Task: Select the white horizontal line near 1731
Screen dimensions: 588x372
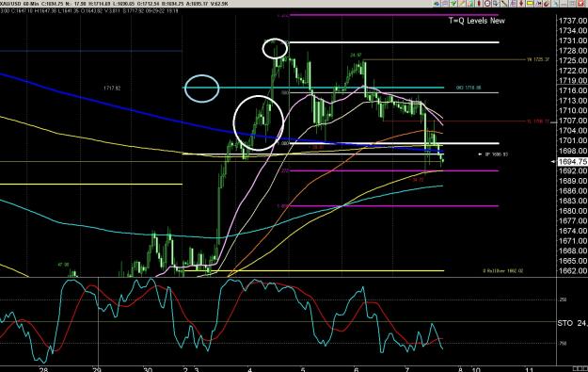Action: (394, 42)
